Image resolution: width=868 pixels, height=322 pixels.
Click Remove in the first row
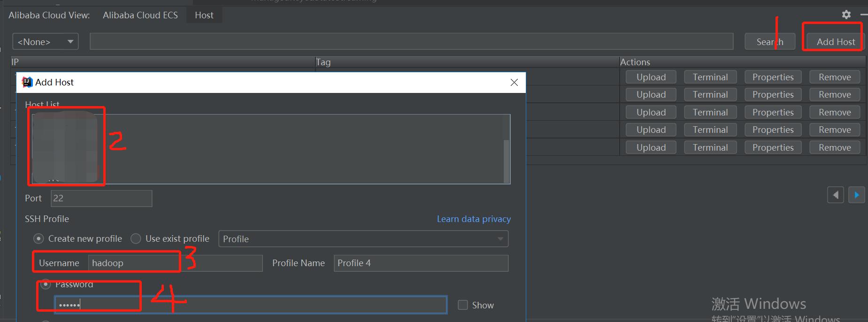[x=835, y=77]
